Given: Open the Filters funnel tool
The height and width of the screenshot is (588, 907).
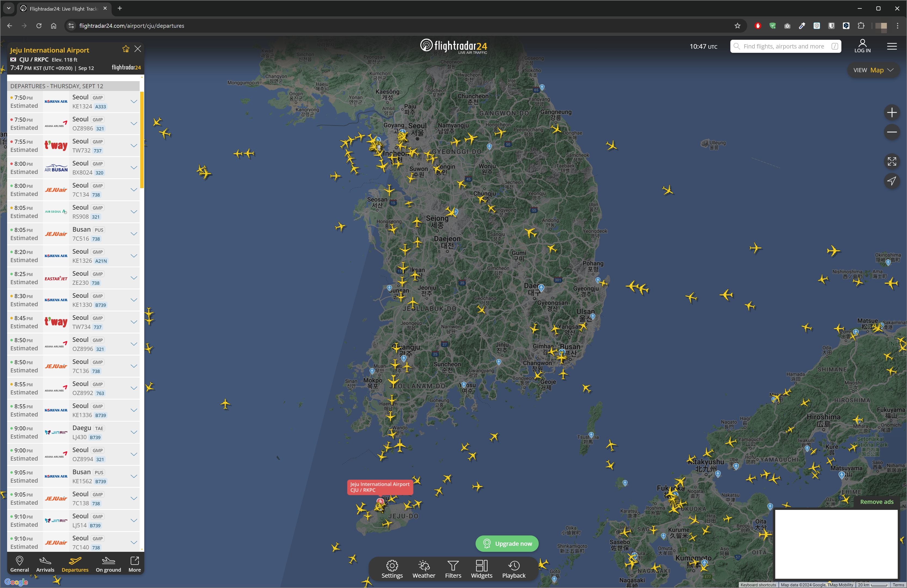Looking at the screenshot, I should [453, 569].
